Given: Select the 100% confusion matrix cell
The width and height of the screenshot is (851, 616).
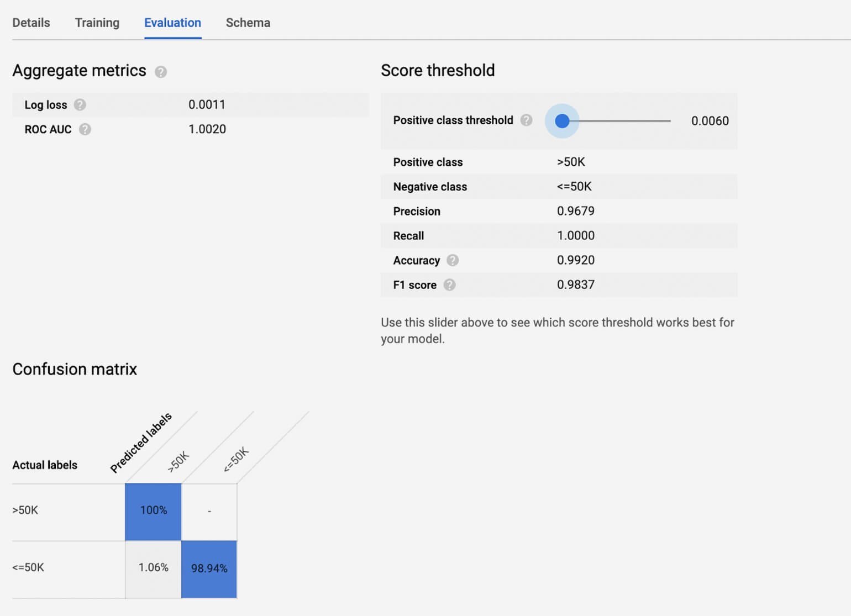Looking at the screenshot, I should [153, 511].
